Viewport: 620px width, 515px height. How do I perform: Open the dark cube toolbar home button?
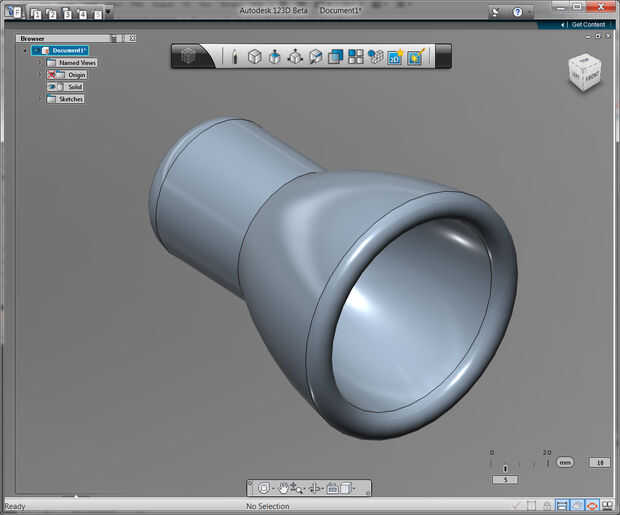pyautogui.click(x=189, y=56)
